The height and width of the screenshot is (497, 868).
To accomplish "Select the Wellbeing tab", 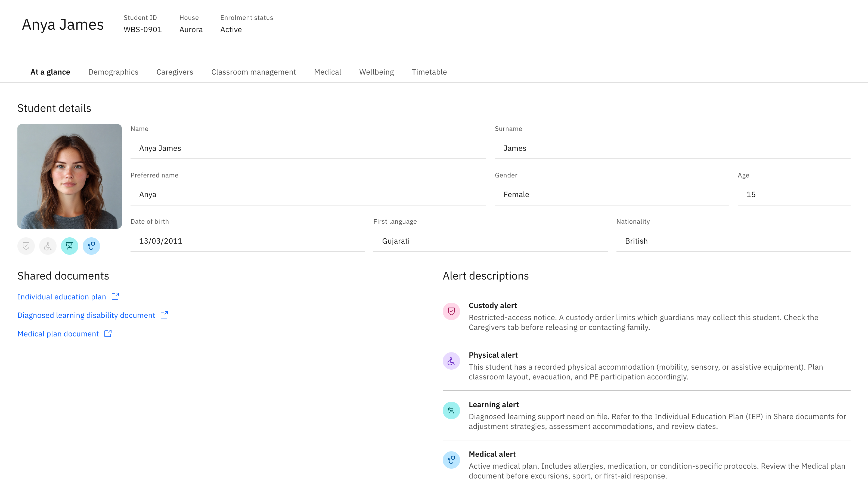I will click(376, 72).
